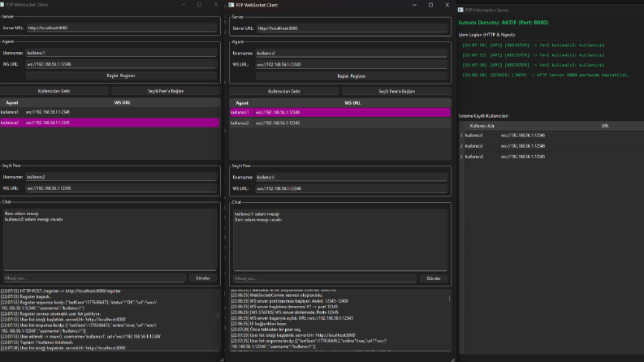
Task: Close the kullanici2 P2P WebSocket Client window
Action: point(447,5)
